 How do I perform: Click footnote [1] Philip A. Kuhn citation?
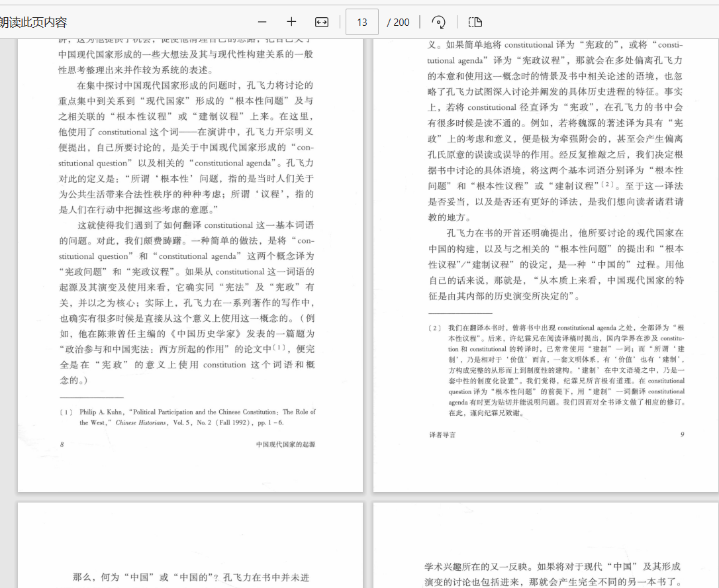coord(187,417)
